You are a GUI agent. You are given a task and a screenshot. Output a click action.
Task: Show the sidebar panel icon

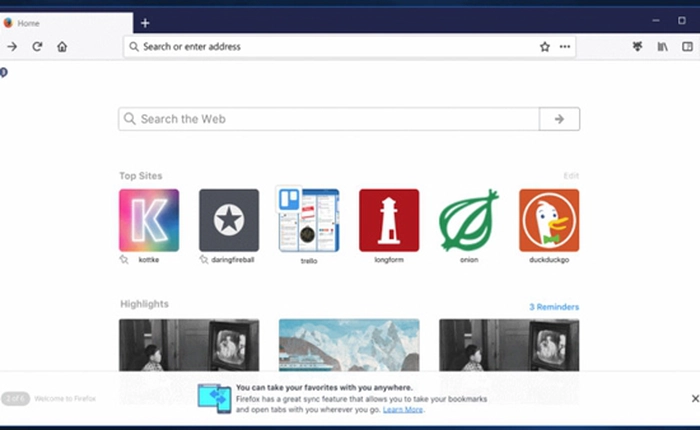pyautogui.click(x=688, y=46)
